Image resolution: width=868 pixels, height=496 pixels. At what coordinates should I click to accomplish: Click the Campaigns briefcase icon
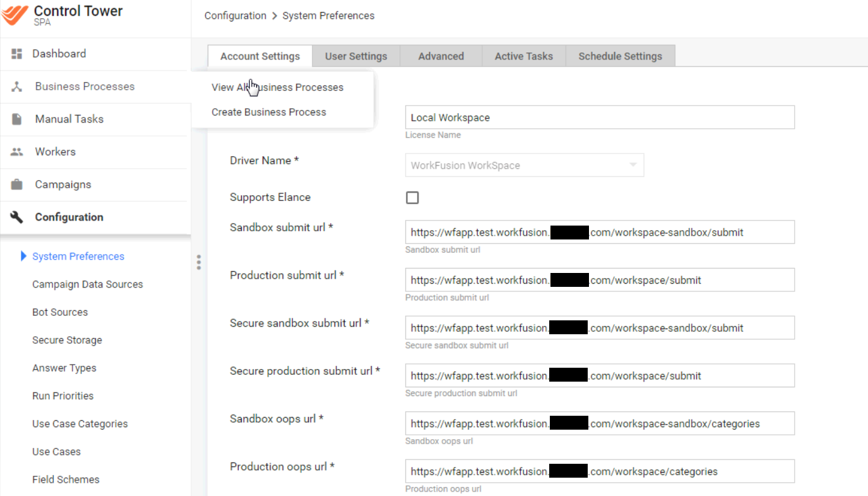click(17, 184)
